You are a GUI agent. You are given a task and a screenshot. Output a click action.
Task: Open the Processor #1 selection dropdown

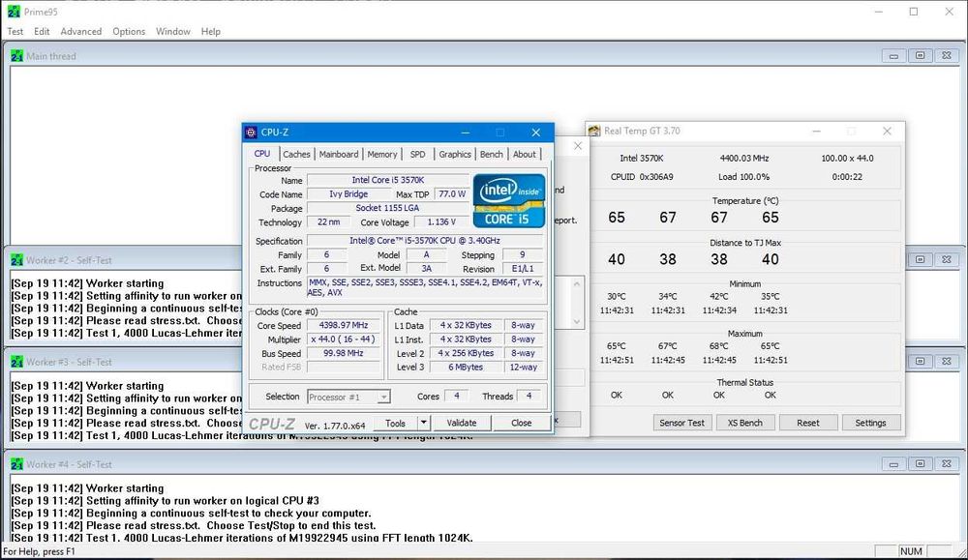pos(348,397)
